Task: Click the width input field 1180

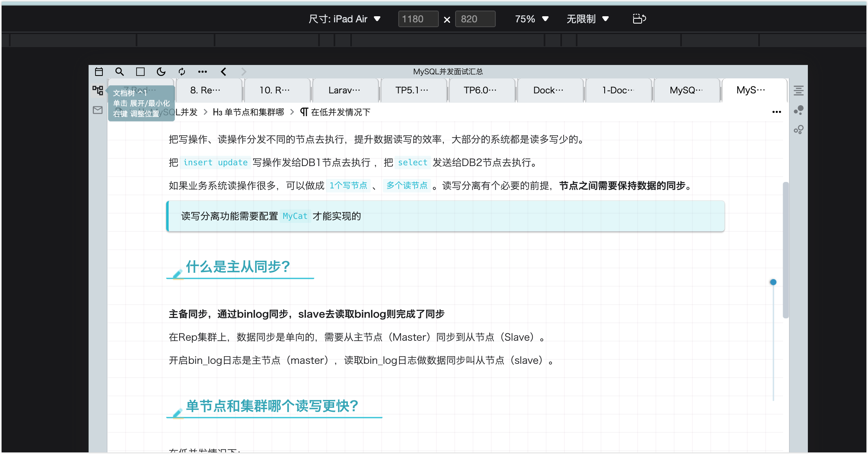Action: 418,19
